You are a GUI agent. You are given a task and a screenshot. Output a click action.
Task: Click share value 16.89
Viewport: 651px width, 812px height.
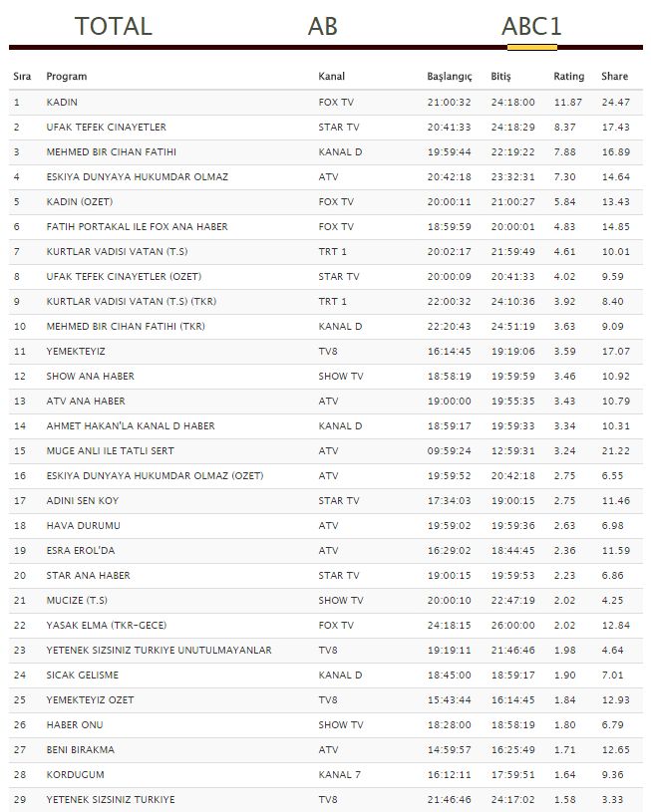click(x=616, y=151)
